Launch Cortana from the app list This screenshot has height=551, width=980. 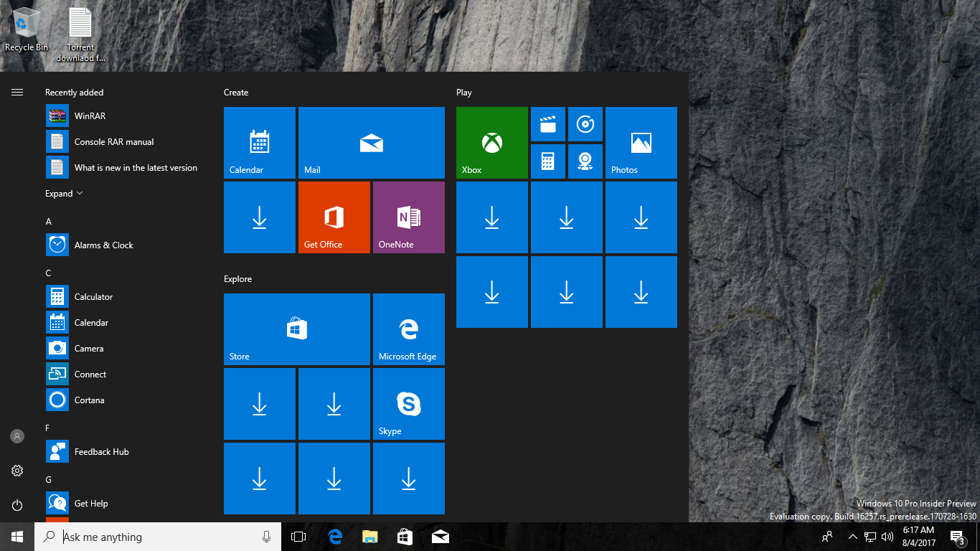tap(126, 400)
